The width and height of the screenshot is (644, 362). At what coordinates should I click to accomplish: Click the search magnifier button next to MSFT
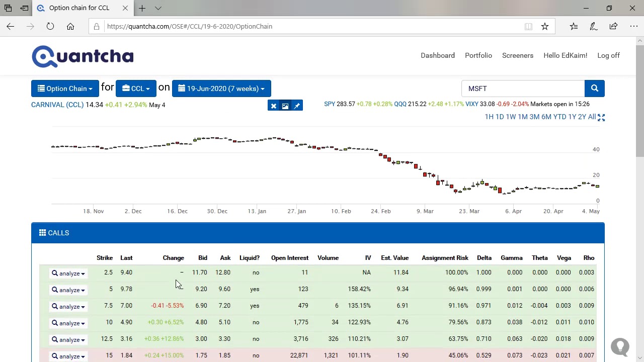[x=594, y=88]
